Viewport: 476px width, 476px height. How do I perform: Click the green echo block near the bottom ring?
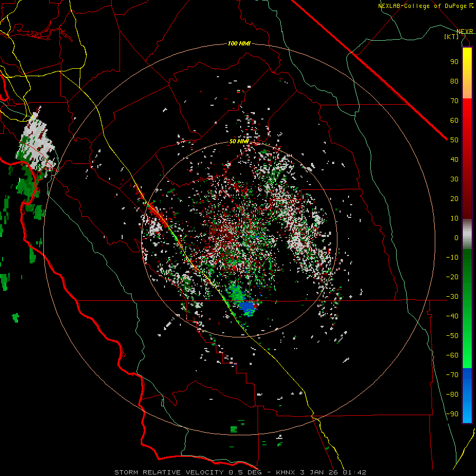[x=233, y=429]
